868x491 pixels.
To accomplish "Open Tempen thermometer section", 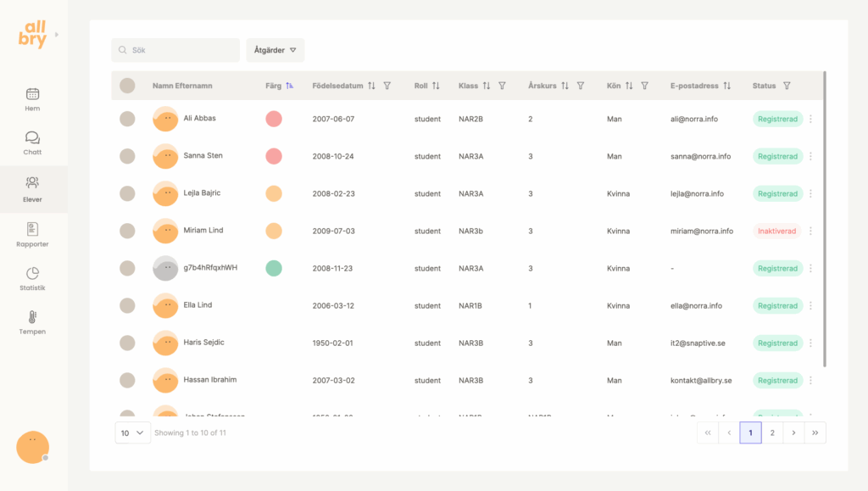I will (x=32, y=322).
